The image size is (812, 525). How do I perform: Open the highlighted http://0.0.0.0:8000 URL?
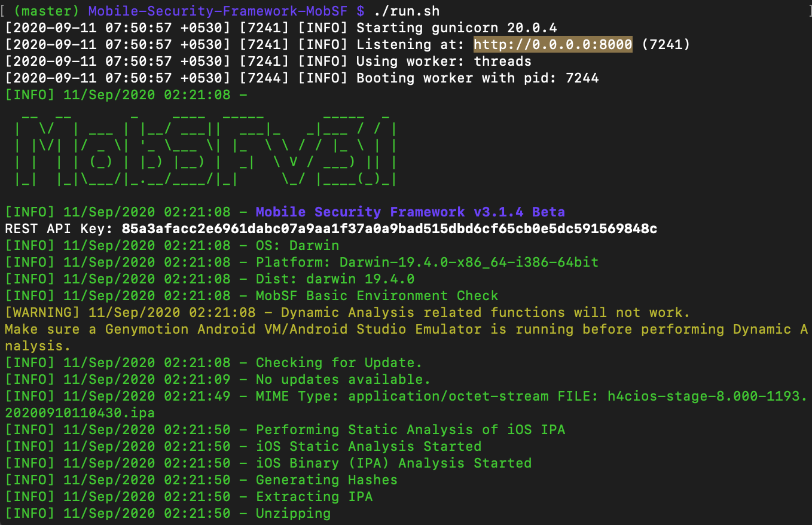pyautogui.click(x=553, y=44)
